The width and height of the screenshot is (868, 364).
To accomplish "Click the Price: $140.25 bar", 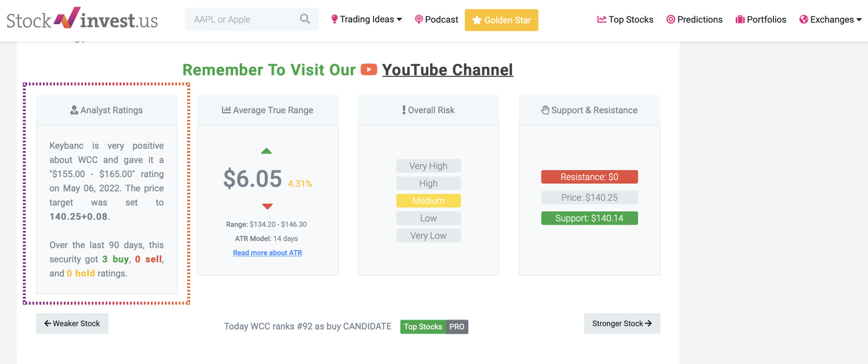I will [x=589, y=197].
